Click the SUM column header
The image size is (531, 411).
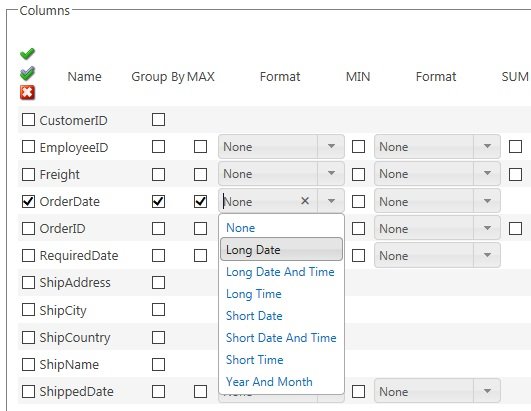coord(515,77)
